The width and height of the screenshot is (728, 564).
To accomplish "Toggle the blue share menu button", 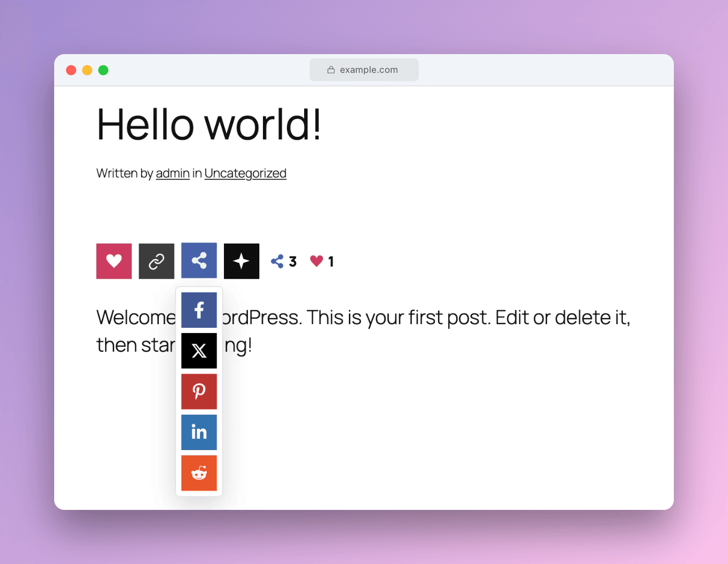I will pos(199,261).
